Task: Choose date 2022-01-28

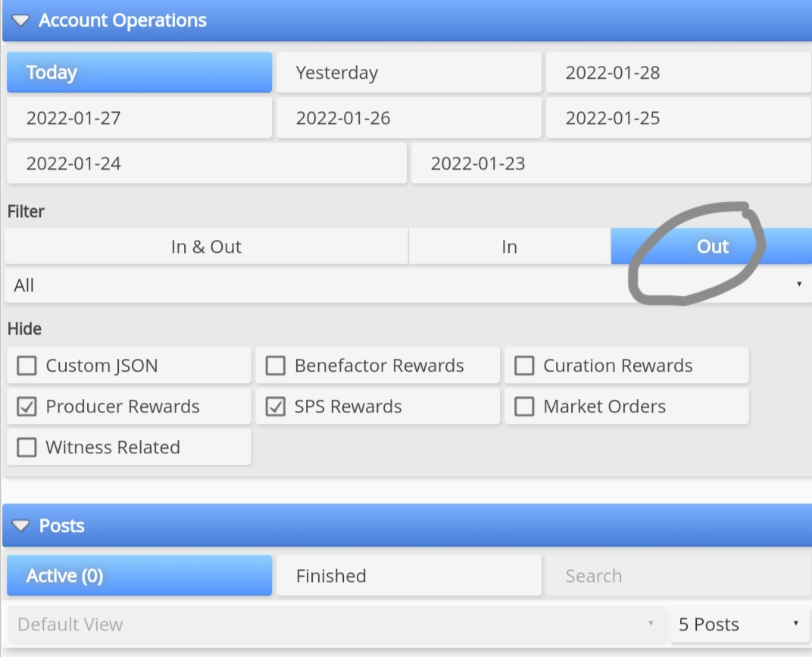Action: [679, 73]
